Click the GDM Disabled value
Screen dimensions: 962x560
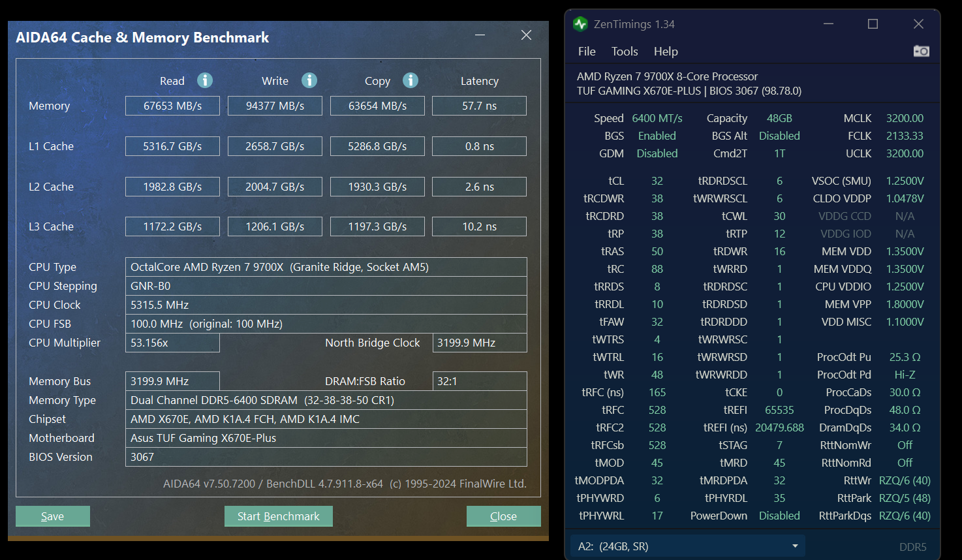click(x=657, y=153)
